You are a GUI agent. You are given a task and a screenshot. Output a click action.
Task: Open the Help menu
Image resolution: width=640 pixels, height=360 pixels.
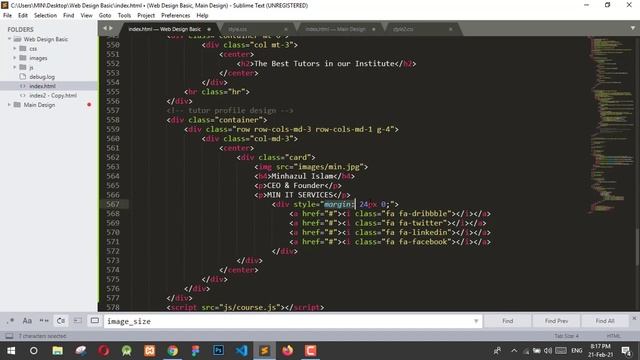[x=202, y=16]
